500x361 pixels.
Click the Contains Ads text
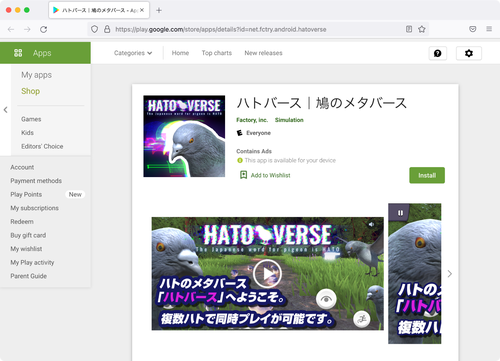tap(254, 151)
